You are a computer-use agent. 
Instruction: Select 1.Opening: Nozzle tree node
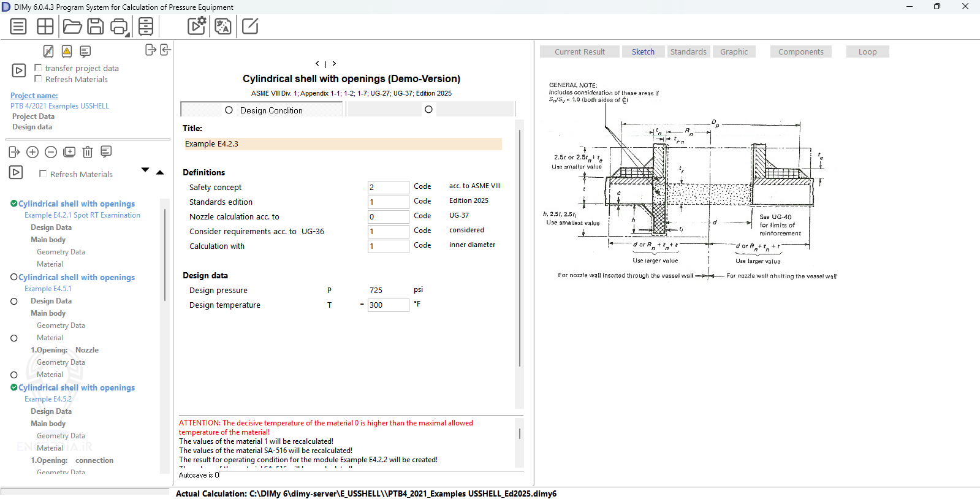[65, 350]
